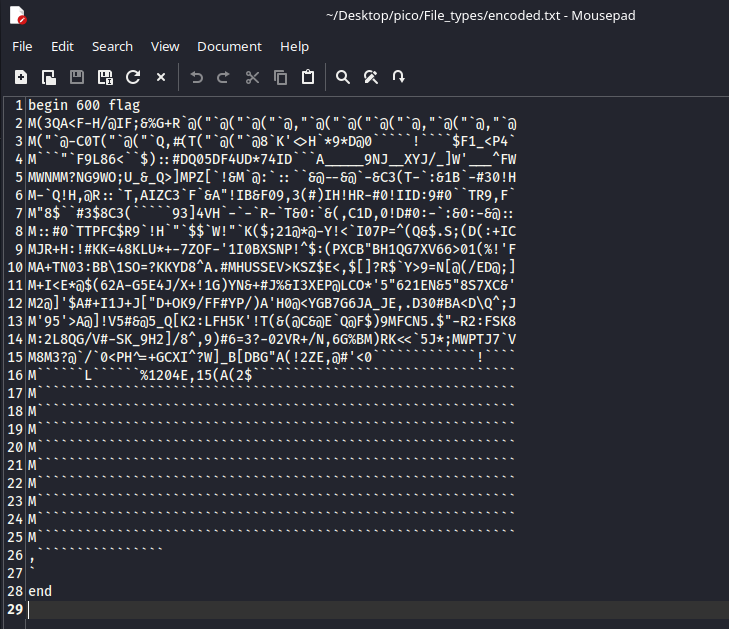Image resolution: width=729 pixels, height=629 pixels.
Task: Open the Edit menu
Action: click(63, 46)
